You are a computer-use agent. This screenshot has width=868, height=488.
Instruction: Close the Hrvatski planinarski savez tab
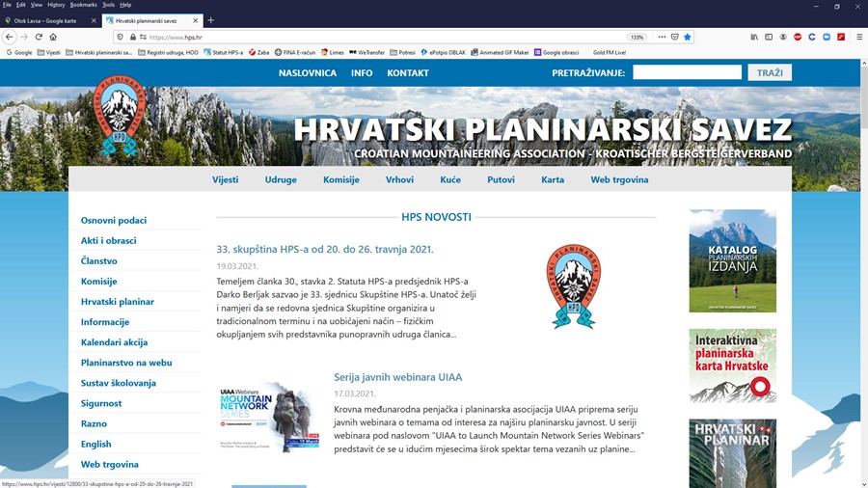pyautogui.click(x=196, y=20)
